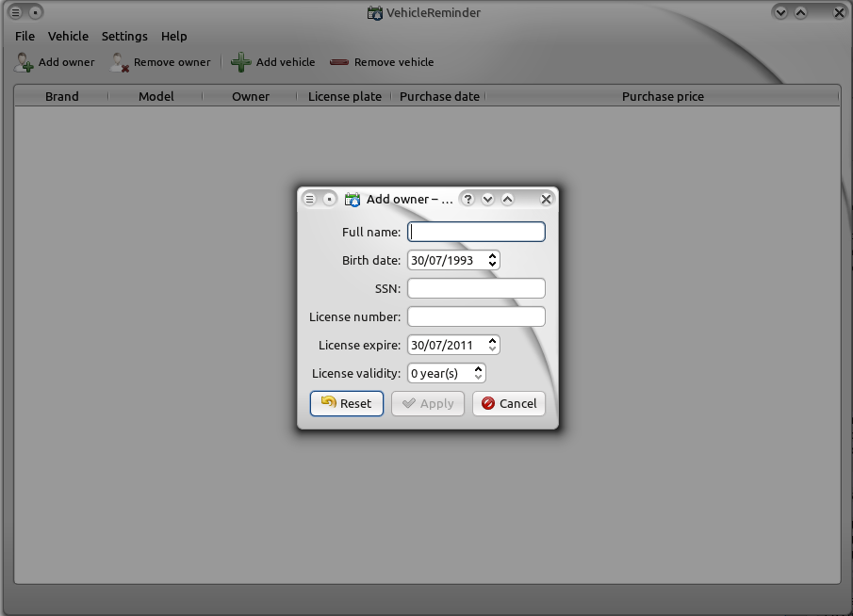This screenshot has height=616, width=853.
Task: Focus the Full name input field
Action: (476, 232)
